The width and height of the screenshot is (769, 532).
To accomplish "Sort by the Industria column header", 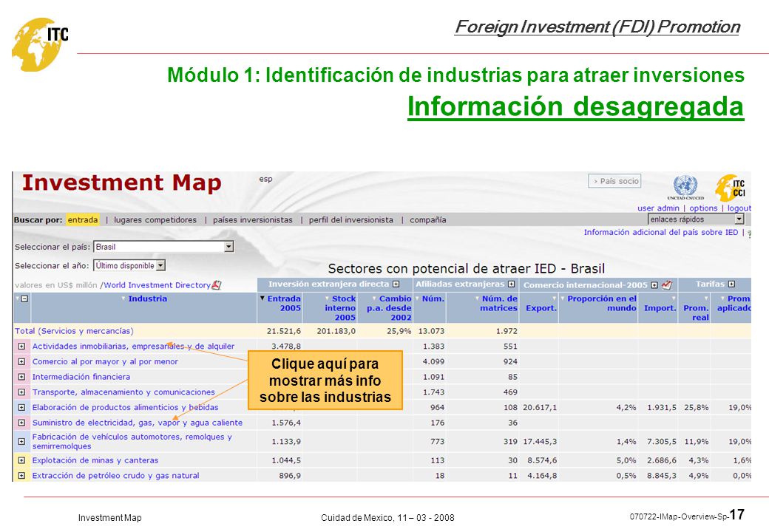I will tap(147, 299).
